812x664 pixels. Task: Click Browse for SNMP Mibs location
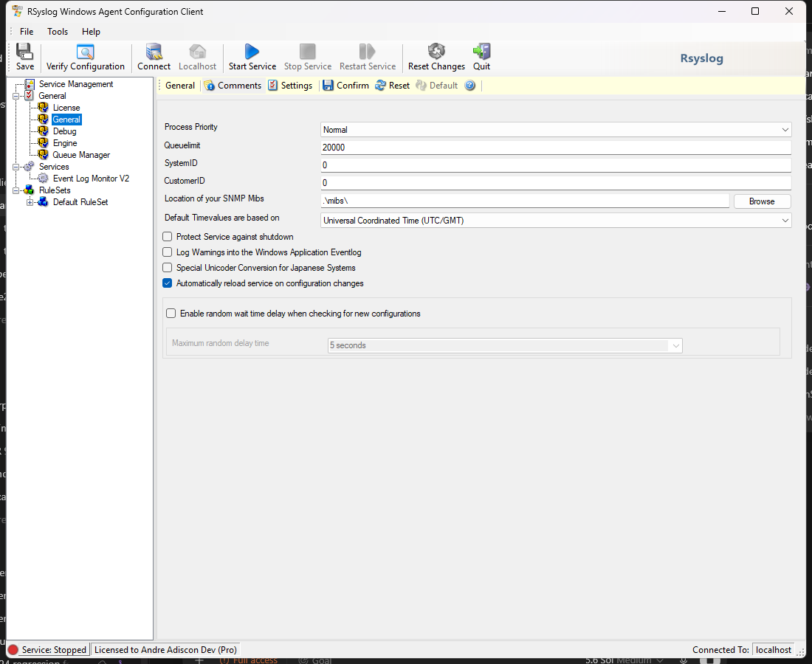[762, 201]
